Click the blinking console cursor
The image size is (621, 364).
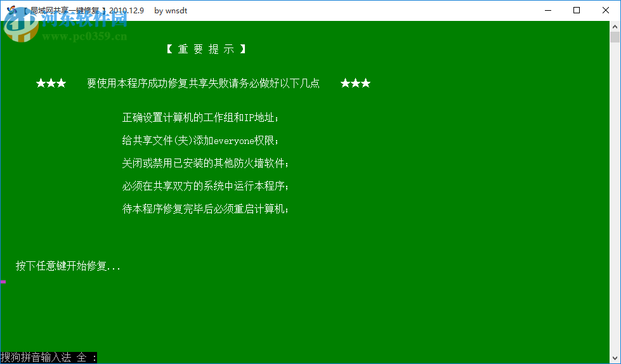click(3, 282)
